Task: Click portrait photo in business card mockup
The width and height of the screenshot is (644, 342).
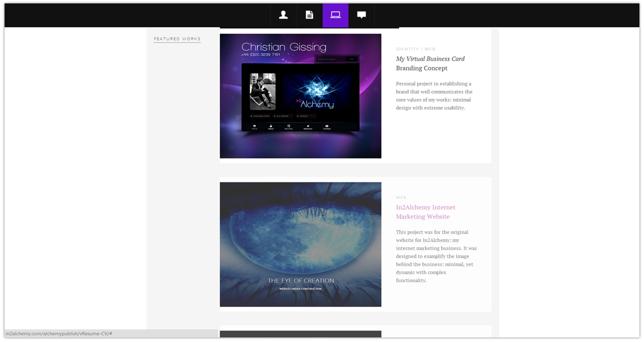Action: coord(263,91)
